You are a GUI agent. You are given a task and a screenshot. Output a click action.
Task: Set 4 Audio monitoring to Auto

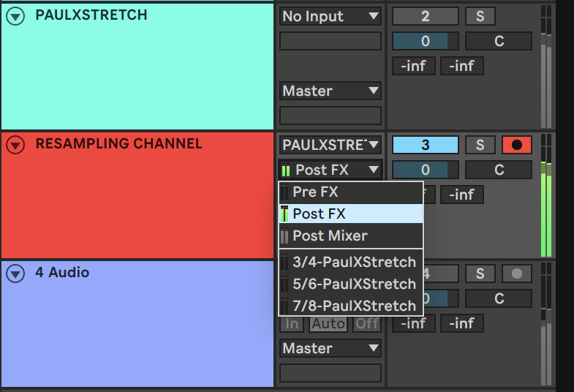(328, 323)
